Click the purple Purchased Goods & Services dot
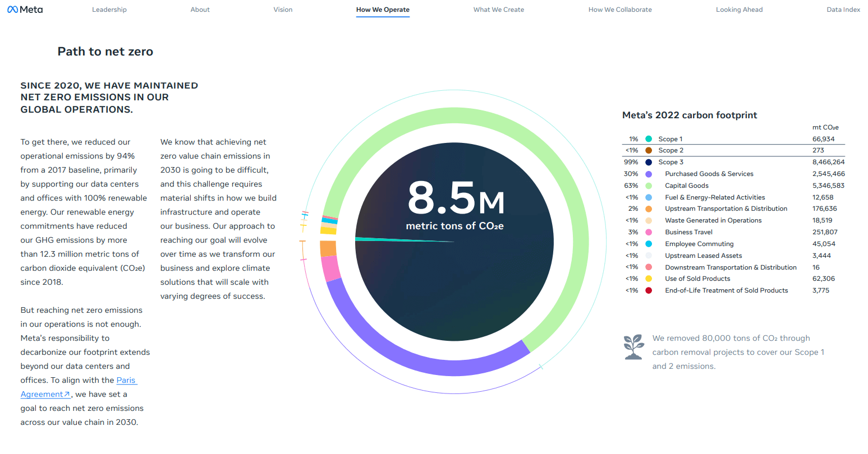The height and width of the screenshot is (454, 868). (647, 174)
